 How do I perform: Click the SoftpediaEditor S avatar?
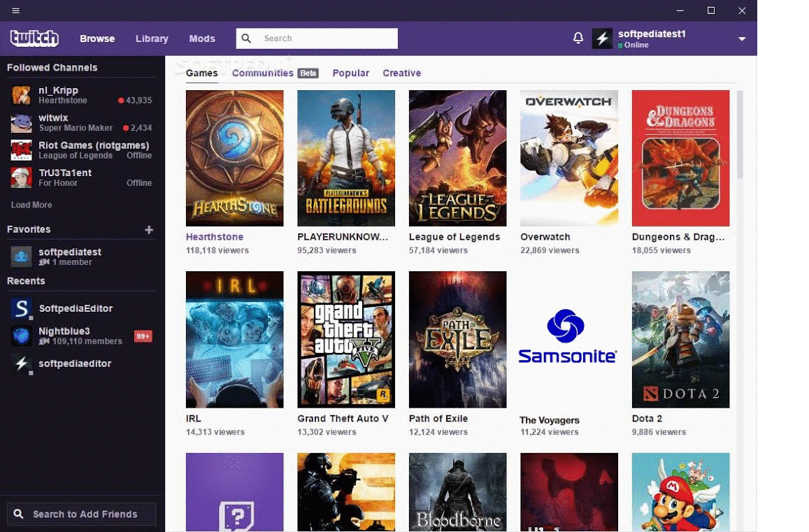(21, 308)
